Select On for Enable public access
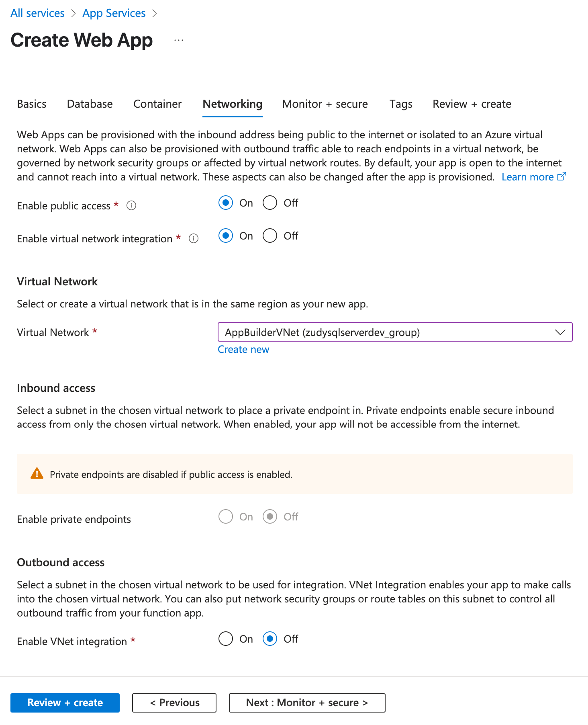 point(226,203)
